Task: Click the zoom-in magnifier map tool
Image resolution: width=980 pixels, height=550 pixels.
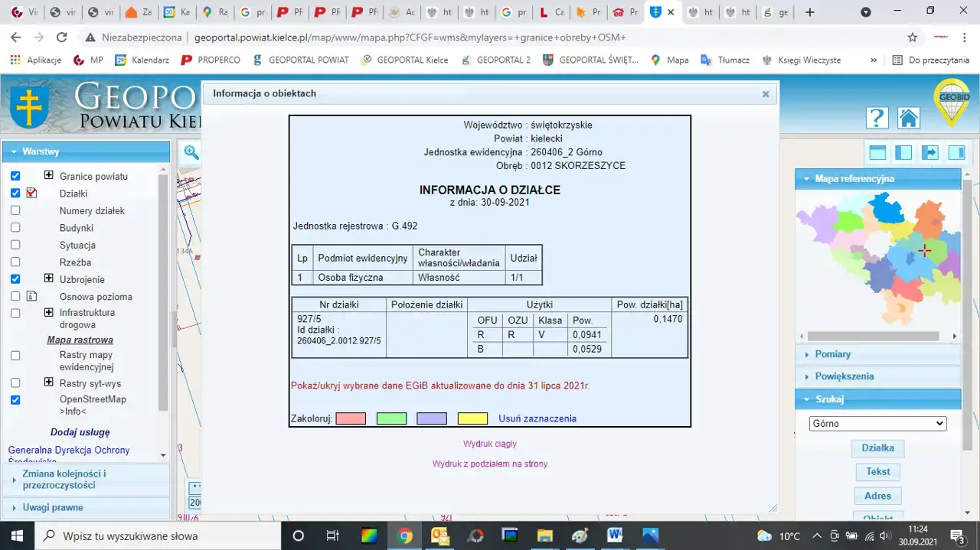Action: (x=191, y=153)
